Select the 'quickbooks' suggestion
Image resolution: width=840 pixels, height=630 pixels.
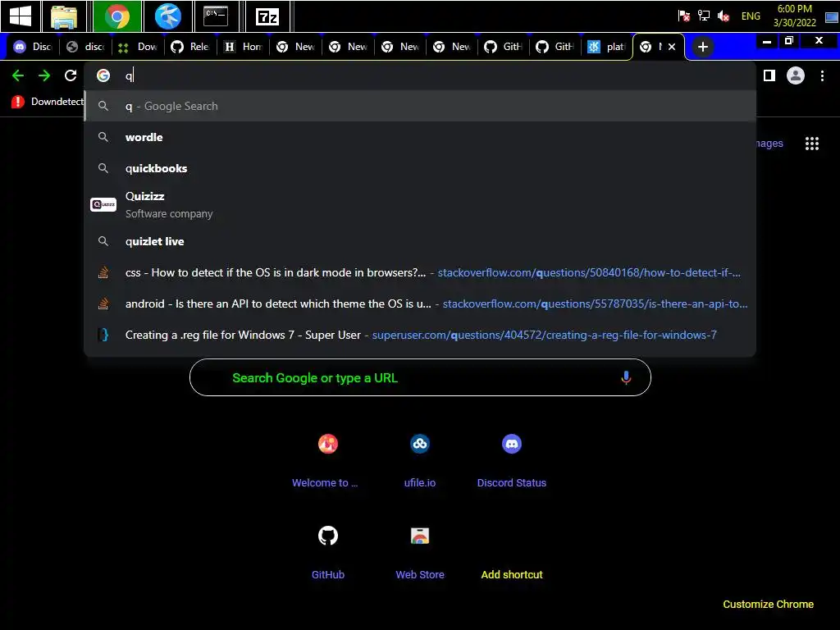pos(420,168)
